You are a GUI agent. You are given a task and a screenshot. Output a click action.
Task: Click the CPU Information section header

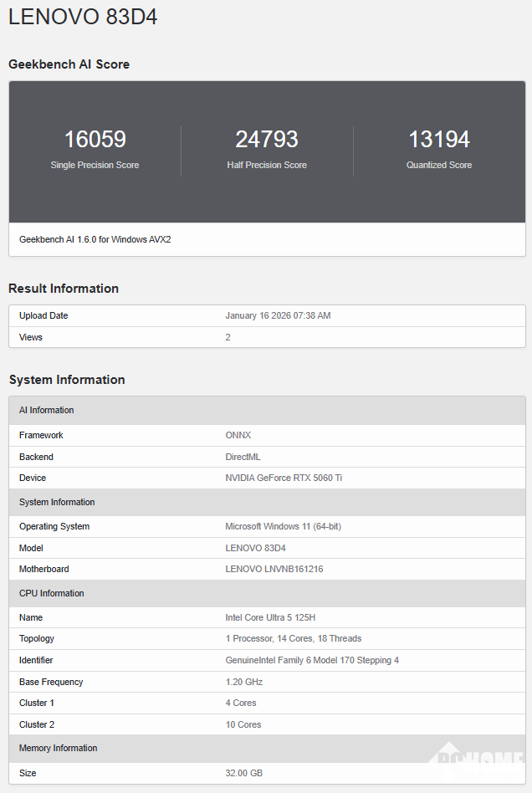(x=52, y=593)
